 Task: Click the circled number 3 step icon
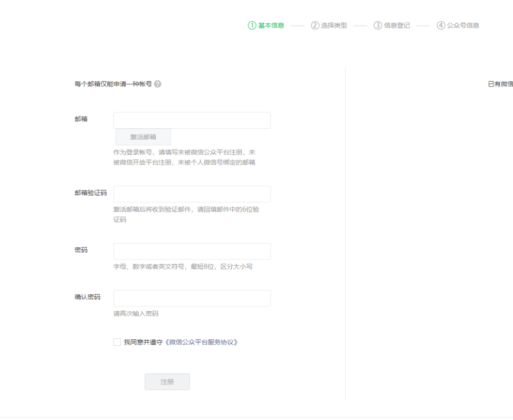378,26
